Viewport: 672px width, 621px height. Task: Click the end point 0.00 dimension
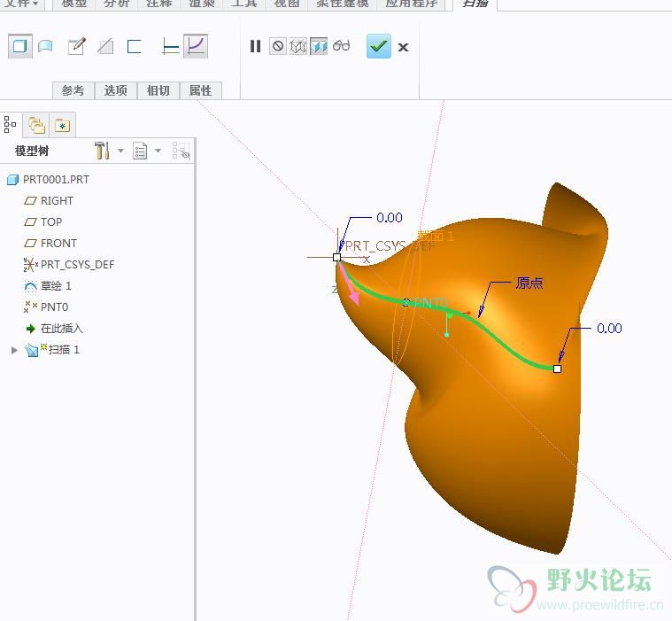point(609,329)
